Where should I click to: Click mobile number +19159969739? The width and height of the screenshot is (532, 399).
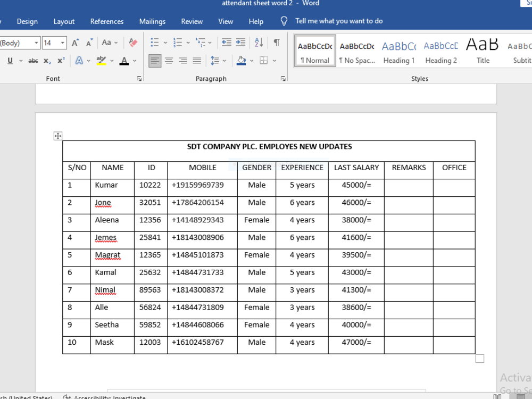tap(198, 185)
